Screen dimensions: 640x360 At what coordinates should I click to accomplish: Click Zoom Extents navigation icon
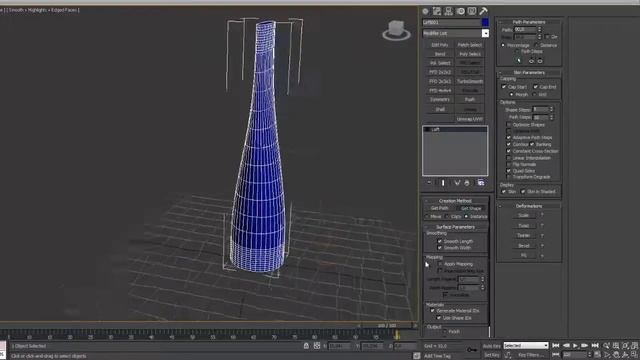coord(625,346)
